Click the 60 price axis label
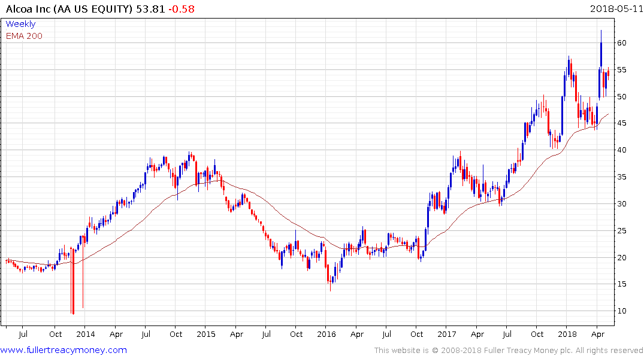644x359 pixels. (x=621, y=43)
